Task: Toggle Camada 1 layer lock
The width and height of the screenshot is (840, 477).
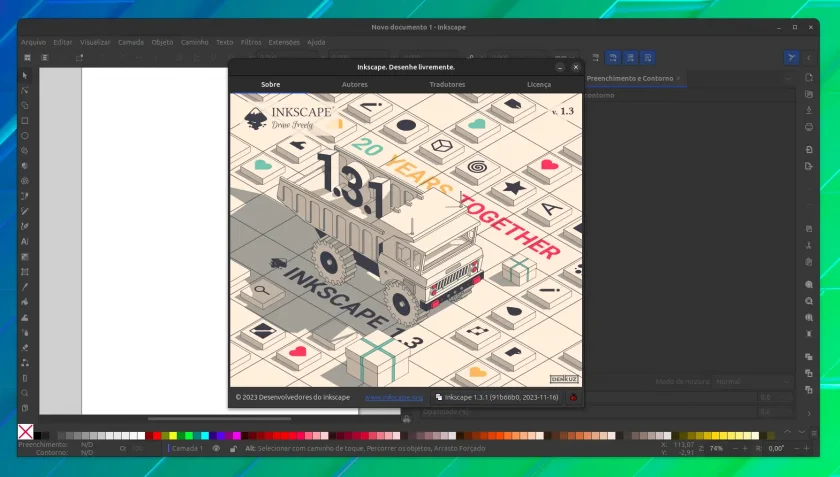Action: [233, 449]
